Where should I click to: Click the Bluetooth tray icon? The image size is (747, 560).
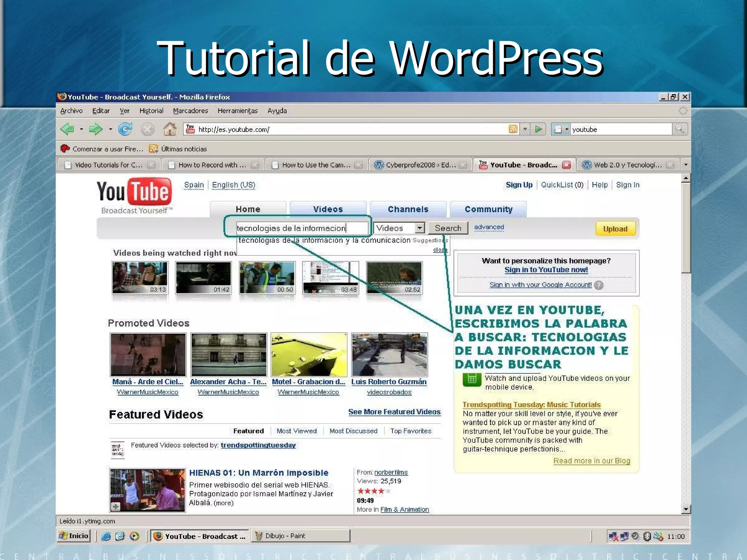[647, 537]
